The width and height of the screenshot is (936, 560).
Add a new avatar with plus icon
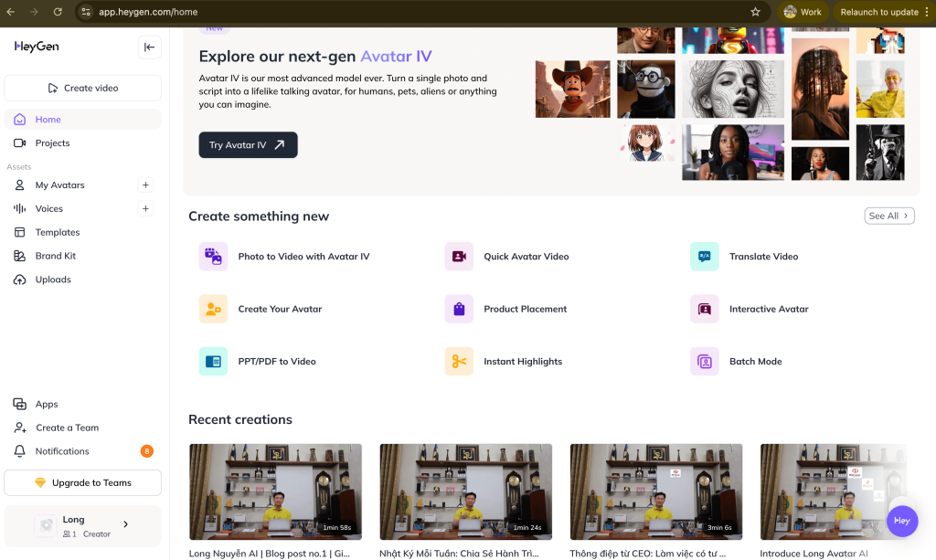click(145, 185)
